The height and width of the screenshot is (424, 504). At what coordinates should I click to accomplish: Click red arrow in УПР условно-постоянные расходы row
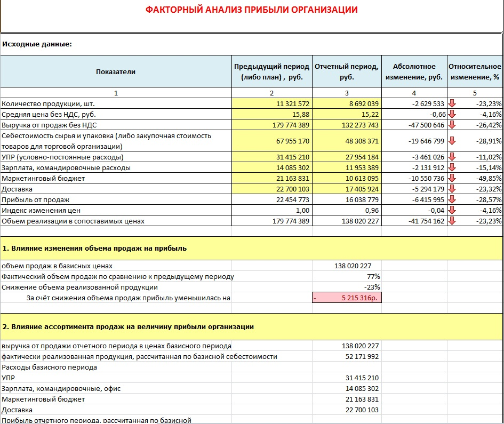[x=452, y=157]
